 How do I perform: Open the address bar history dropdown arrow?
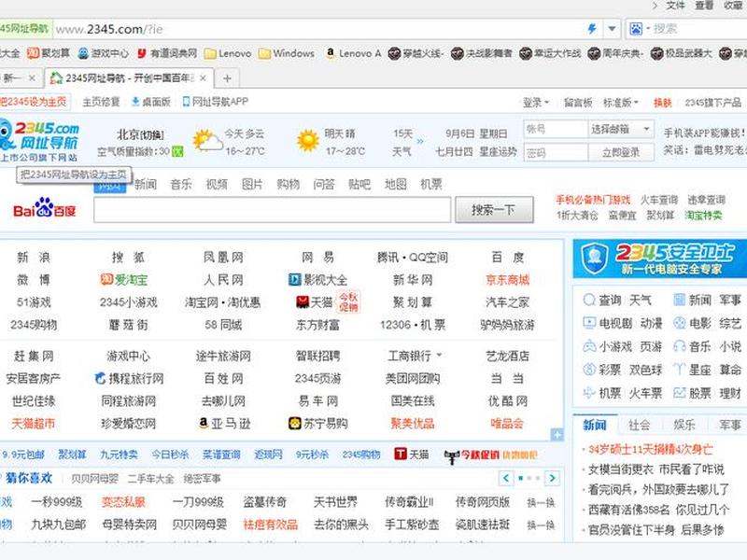(612, 29)
